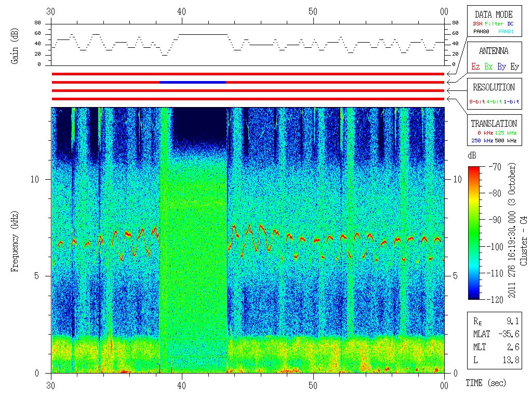Click the left 5 kHz tick label

pos(37,276)
